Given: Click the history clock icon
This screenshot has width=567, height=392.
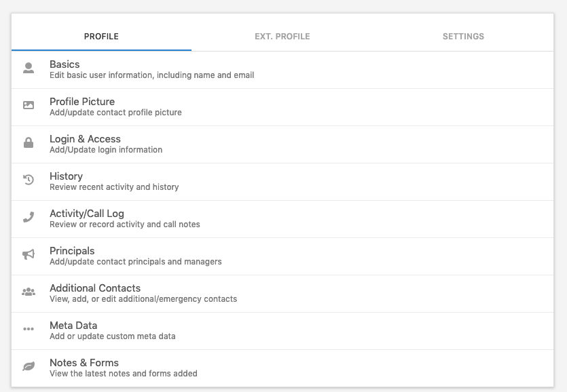Looking at the screenshot, I should pos(28,179).
